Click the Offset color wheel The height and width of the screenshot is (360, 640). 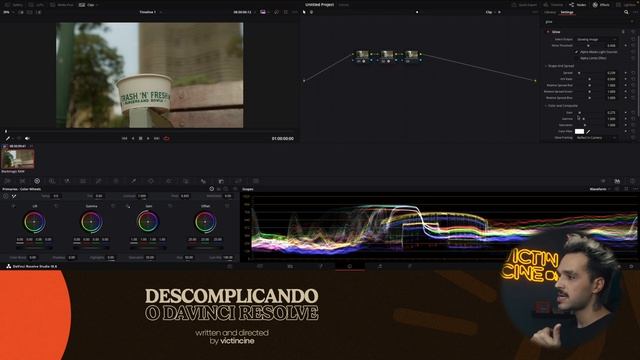(205, 222)
